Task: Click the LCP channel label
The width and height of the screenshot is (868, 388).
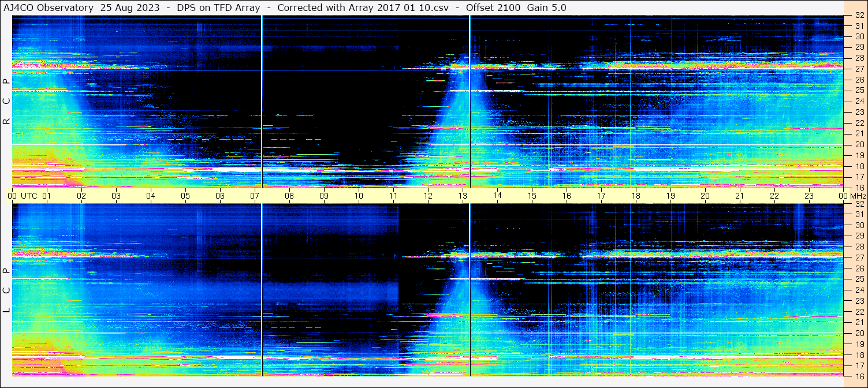Action: point(6,290)
